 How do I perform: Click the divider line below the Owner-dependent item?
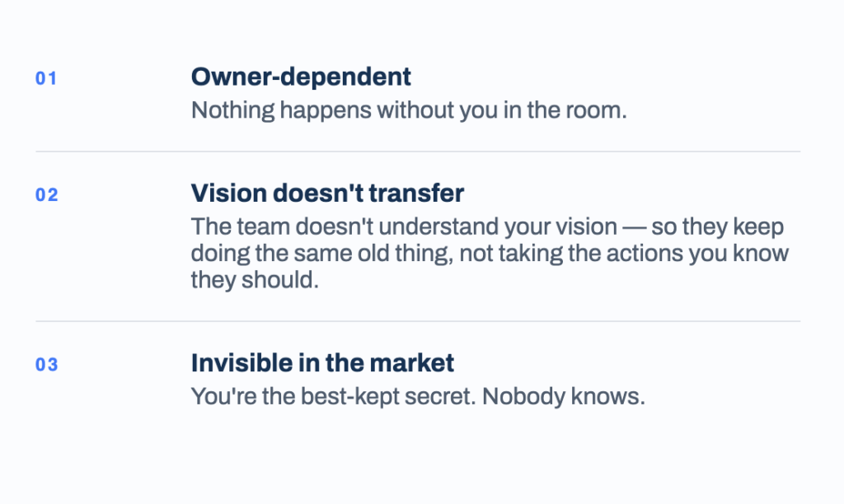click(x=418, y=152)
